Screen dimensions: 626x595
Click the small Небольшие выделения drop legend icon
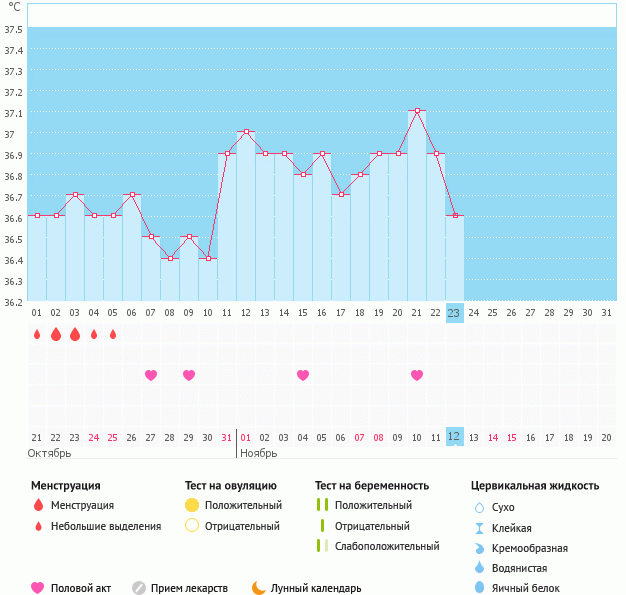tap(38, 526)
